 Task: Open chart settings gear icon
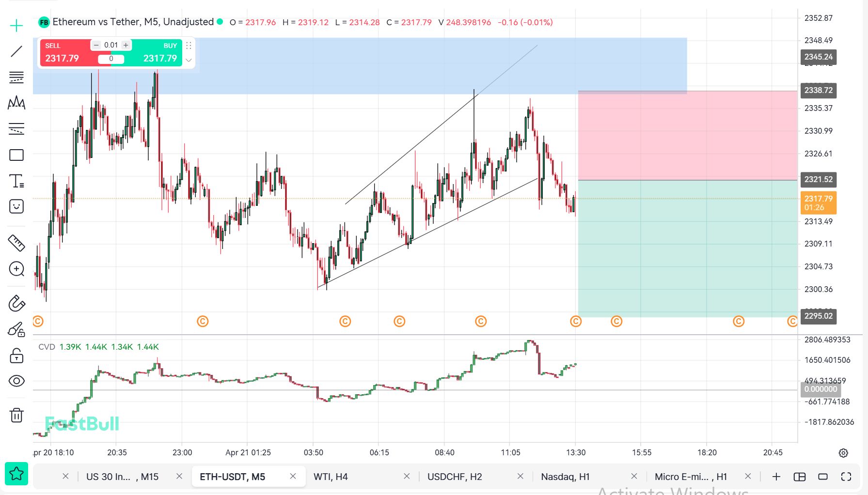[843, 453]
